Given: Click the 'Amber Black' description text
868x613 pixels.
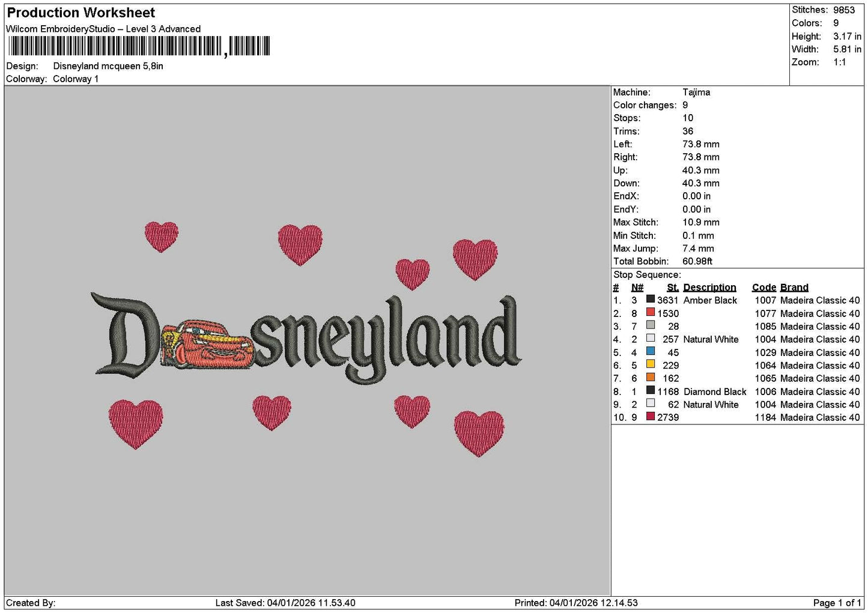Looking at the screenshot, I should pyautogui.click(x=710, y=300).
